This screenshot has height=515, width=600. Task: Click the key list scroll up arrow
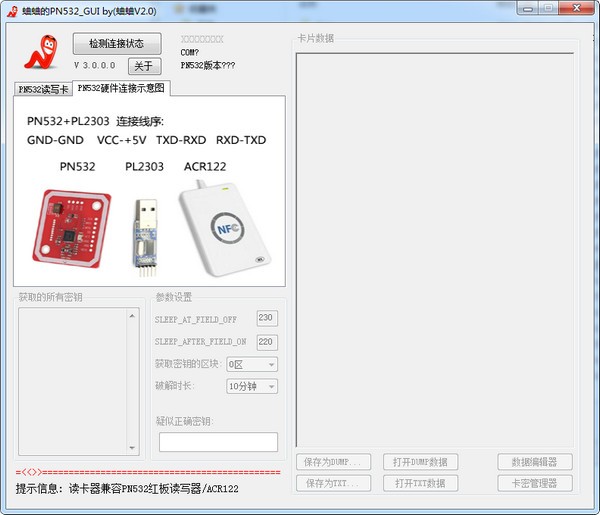coord(132,316)
